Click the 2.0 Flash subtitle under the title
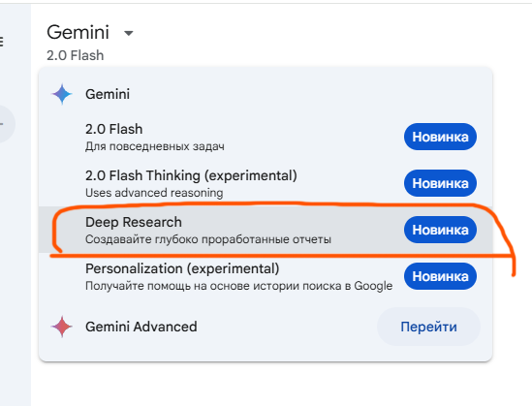The height and width of the screenshot is (406, 532). [x=76, y=55]
